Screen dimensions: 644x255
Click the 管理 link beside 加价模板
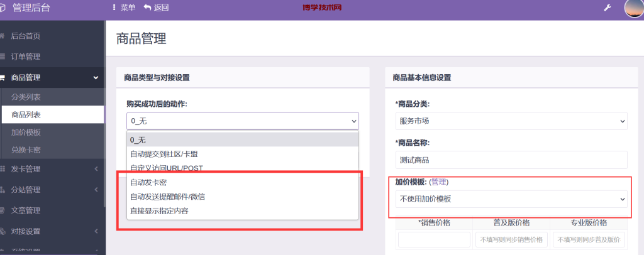point(440,182)
